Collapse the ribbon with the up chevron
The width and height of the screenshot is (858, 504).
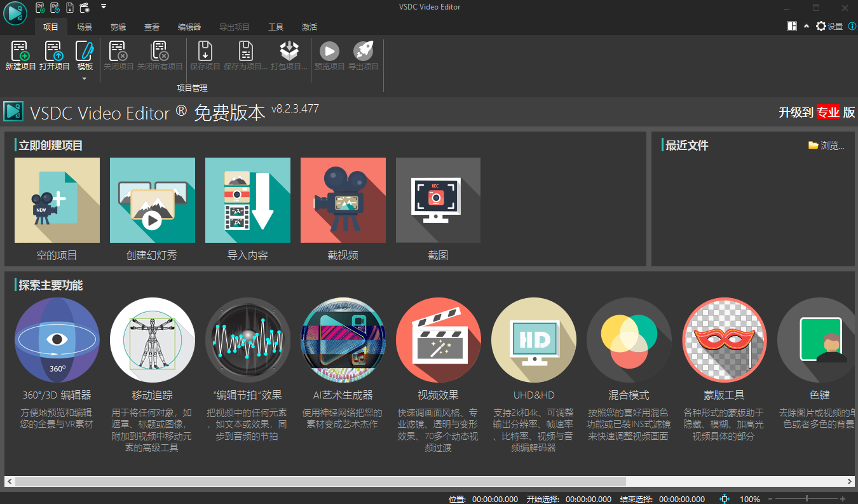click(x=807, y=26)
